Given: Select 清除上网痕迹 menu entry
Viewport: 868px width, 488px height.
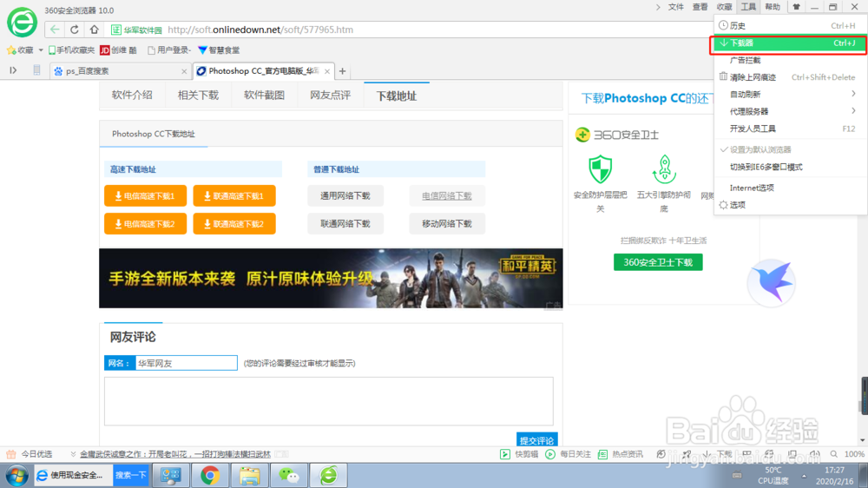Looking at the screenshot, I should click(x=790, y=77).
